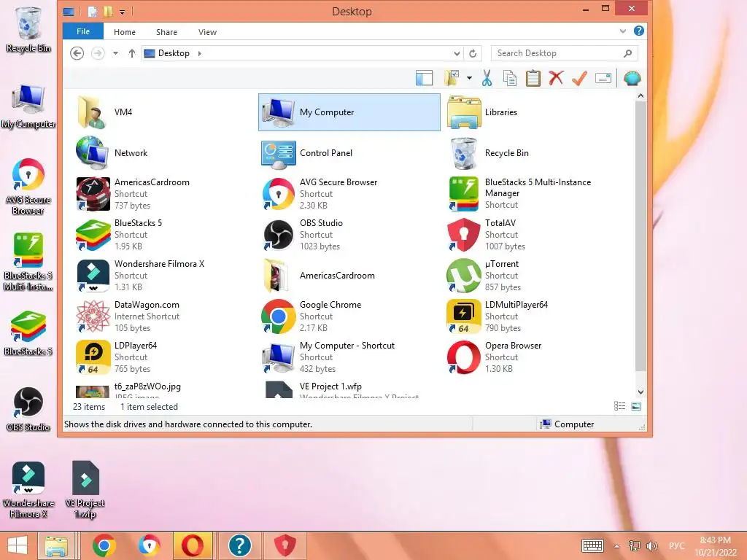The height and width of the screenshot is (560, 747).
Task: Select the Libraries folder
Action: [x=535, y=112]
